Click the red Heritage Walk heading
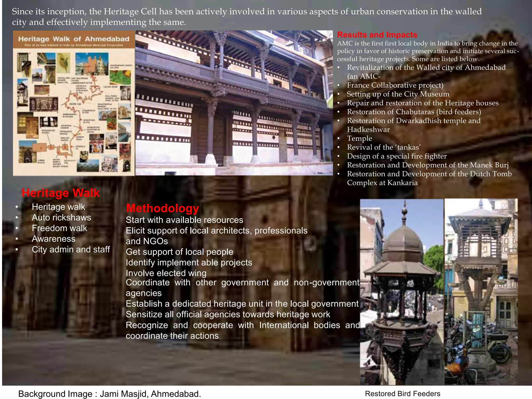Screen dimensions: 532x399 click(61, 193)
